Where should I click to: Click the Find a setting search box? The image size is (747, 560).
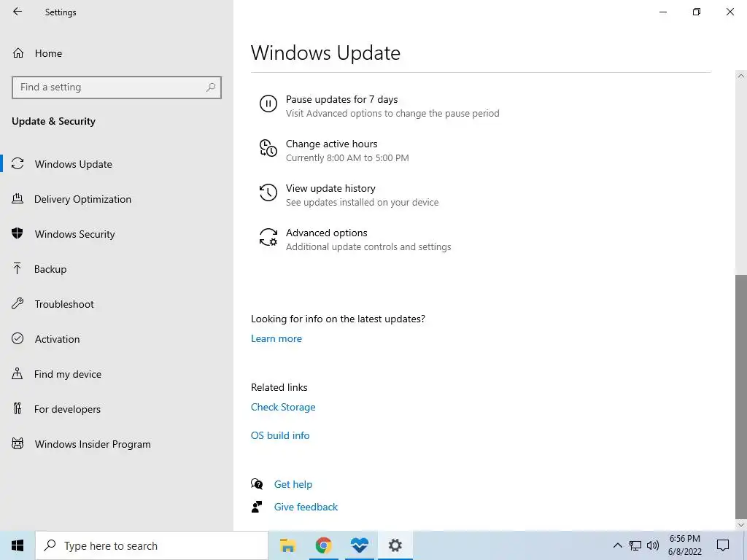pos(117,87)
